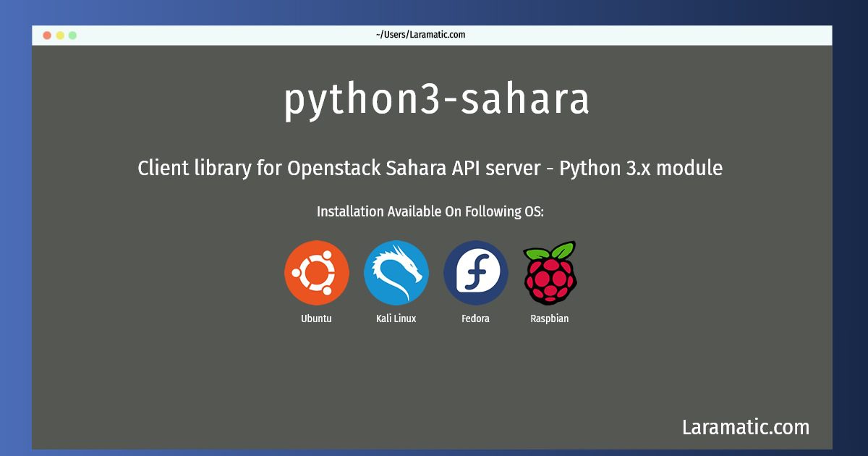The image size is (868, 456).
Task: Open the Fedora logo icon
Action: pos(476,273)
